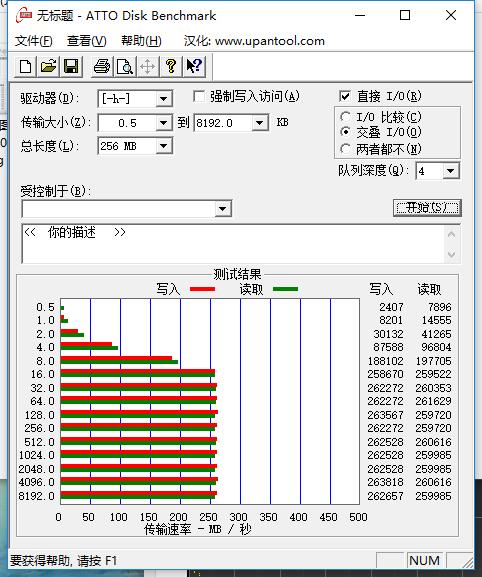This screenshot has height=577, width=482.
Task: Open the transfer size start 0.5 dropdown
Action: pyautogui.click(x=163, y=123)
